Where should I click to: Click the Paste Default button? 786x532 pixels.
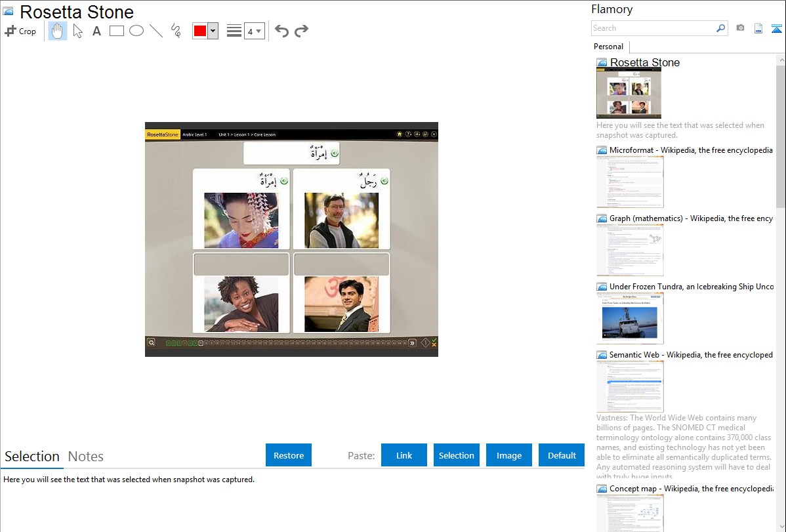pyautogui.click(x=562, y=455)
